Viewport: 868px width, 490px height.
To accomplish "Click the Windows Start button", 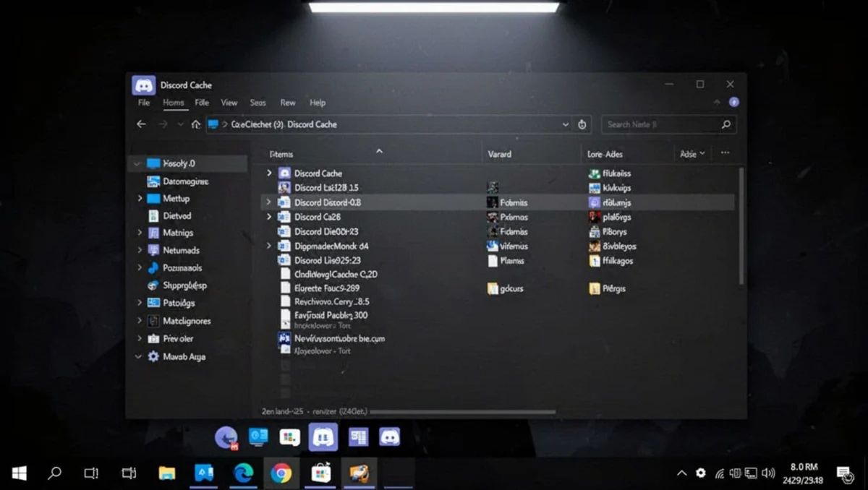I will (x=18, y=473).
